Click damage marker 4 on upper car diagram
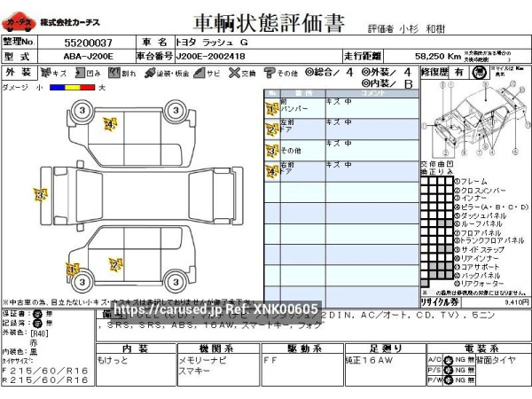This screenshot has height=399, width=532. coord(110,124)
